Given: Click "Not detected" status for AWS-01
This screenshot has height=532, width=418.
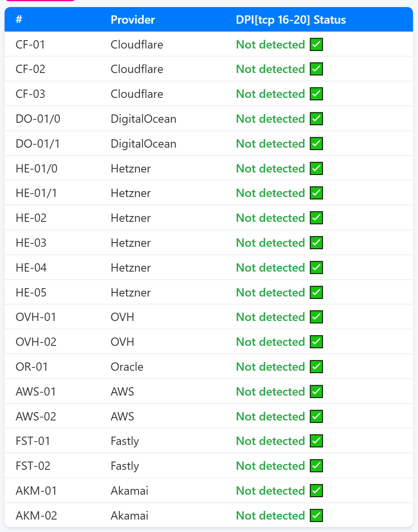Looking at the screenshot, I should point(270,392).
